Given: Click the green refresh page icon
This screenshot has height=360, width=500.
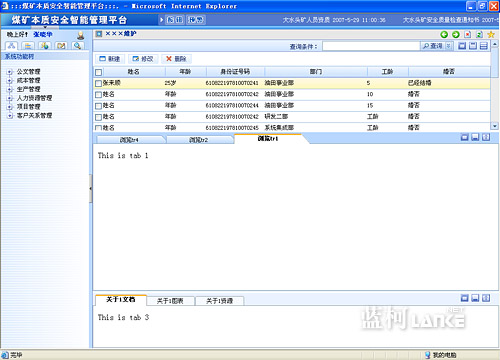Looking at the screenshot, I should [x=479, y=34].
